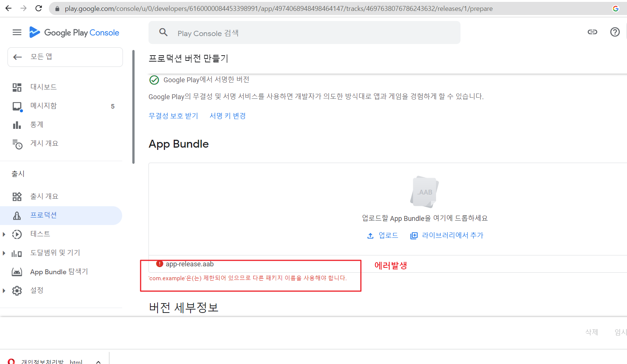Image resolution: width=627 pixels, height=364 pixels.
Task: Click the dashboard icon beside 대시보드
Action: coord(17,87)
